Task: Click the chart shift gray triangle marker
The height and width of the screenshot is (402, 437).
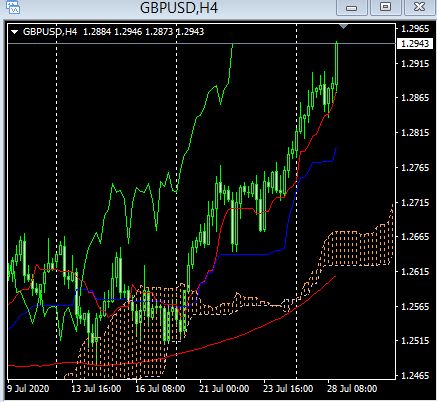Action: (343, 26)
